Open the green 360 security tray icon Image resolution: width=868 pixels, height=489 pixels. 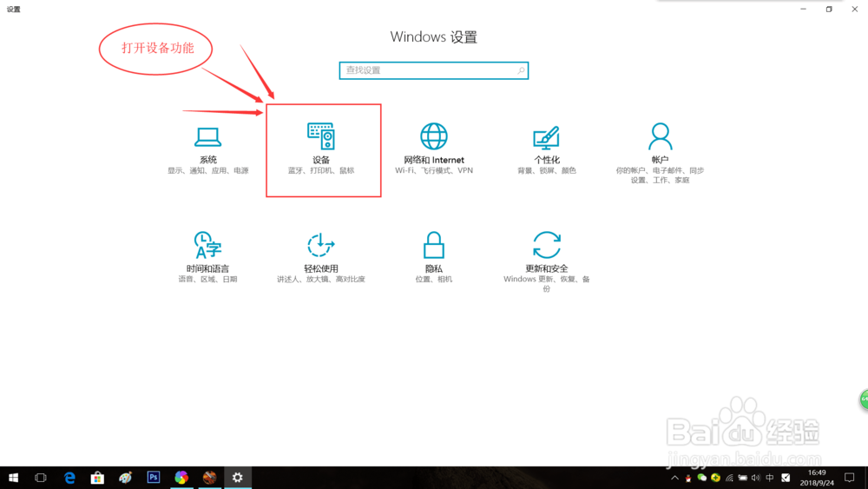[716, 478]
